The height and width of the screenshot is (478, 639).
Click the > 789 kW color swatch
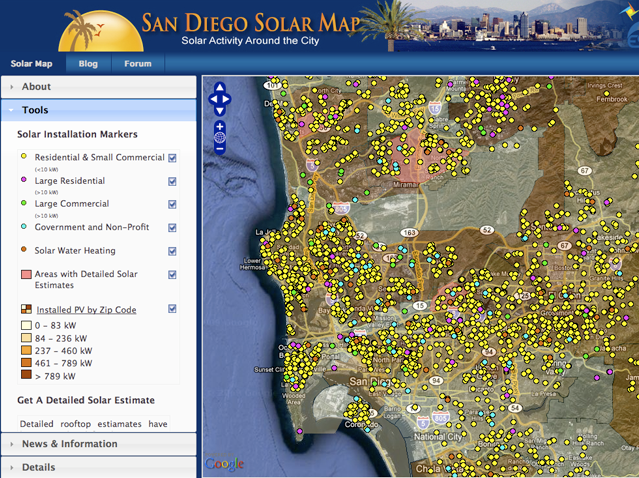pos(26,374)
